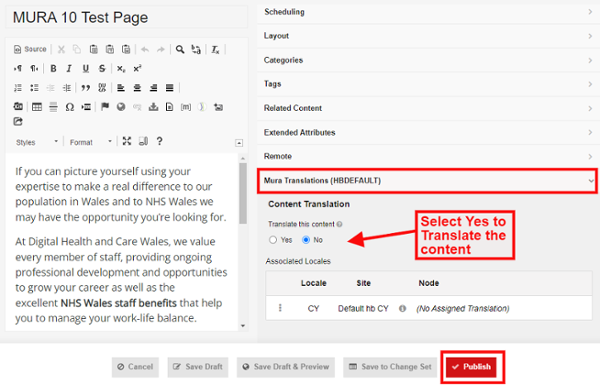The width and height of the screenshot is (600, 385).
Task: Click the info icon beside Default hb CY
Action: point(402,308)
